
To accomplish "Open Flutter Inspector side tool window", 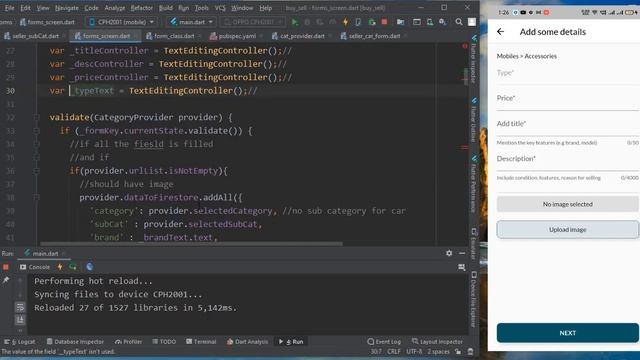I will [473, 60].
